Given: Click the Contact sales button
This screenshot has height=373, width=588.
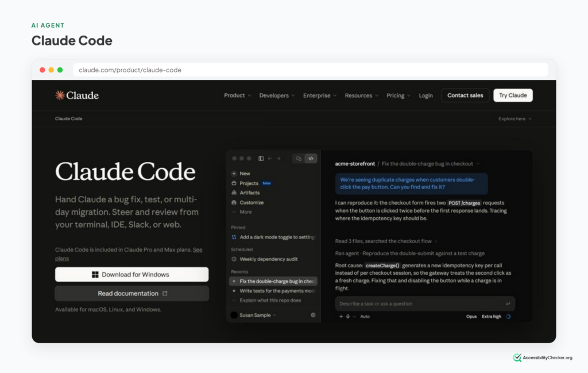Looking at the screenshot, I should (465, 95).
